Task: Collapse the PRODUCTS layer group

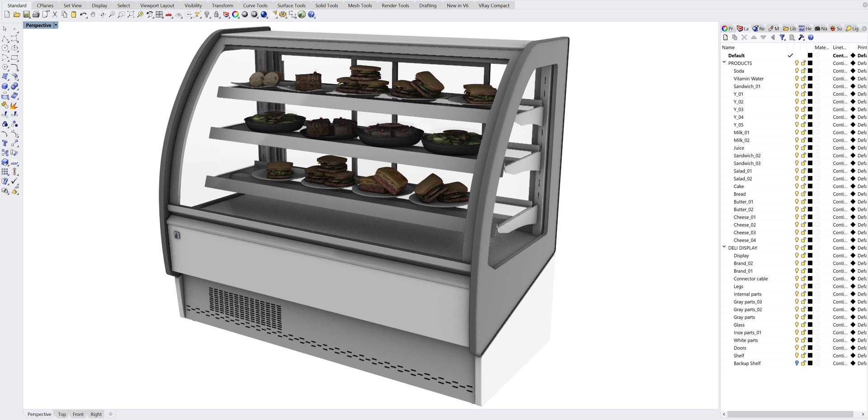Action: coord(724,62)
